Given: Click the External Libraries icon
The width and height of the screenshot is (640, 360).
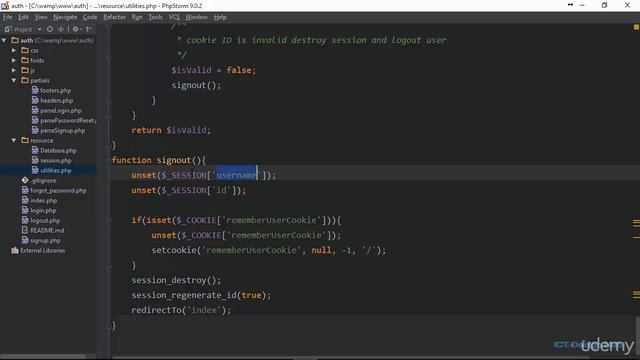Looking at the screenshot, I should (x=15, y=250).
